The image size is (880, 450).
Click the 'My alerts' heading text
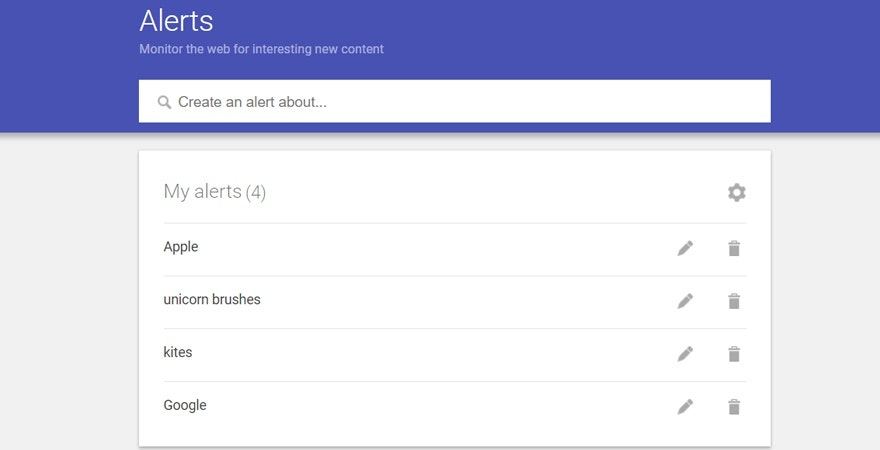[202, 191]
